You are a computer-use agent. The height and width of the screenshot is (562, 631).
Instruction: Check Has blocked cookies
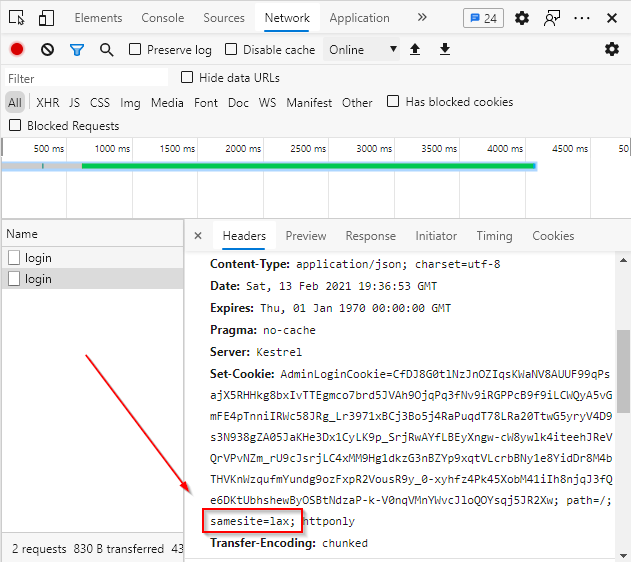tap(393, 101)
